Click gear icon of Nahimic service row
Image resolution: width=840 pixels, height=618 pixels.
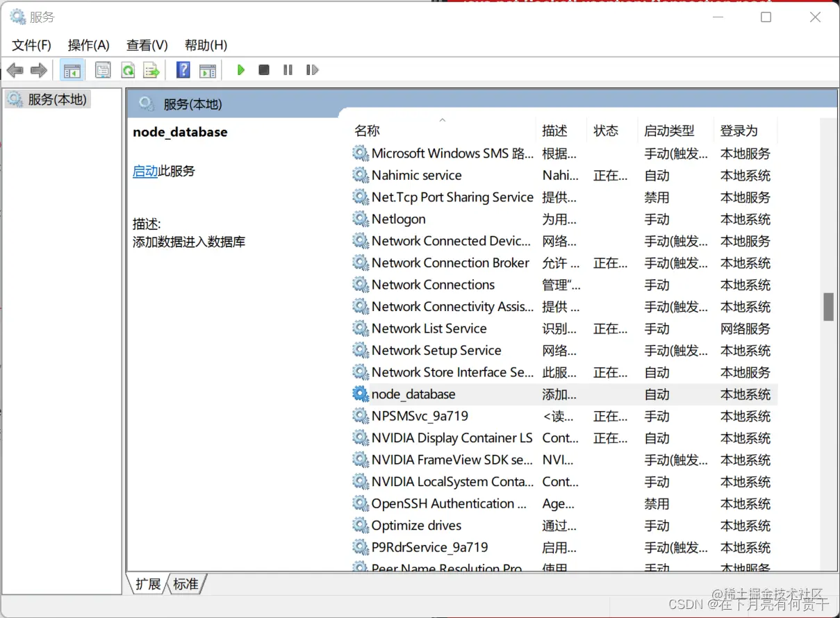361,175
